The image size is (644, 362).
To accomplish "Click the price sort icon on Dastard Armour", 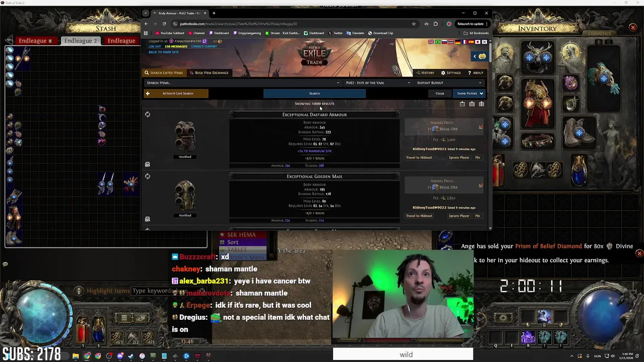I will [x=481, y=127].
